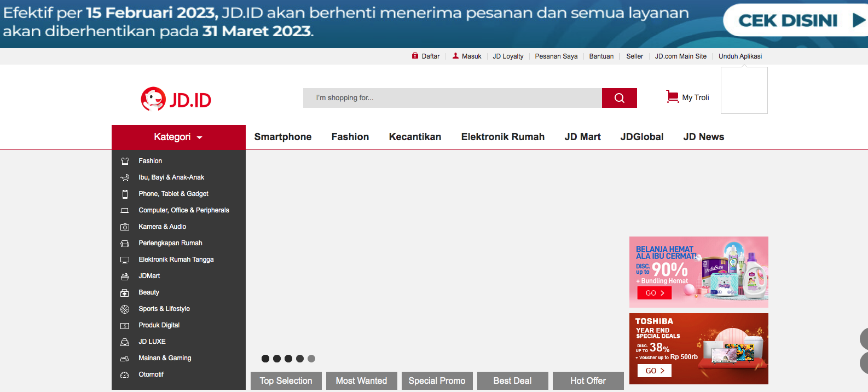Switch to Special Promo tab
This screenshot has width=868, height=392.
[437, 381]
